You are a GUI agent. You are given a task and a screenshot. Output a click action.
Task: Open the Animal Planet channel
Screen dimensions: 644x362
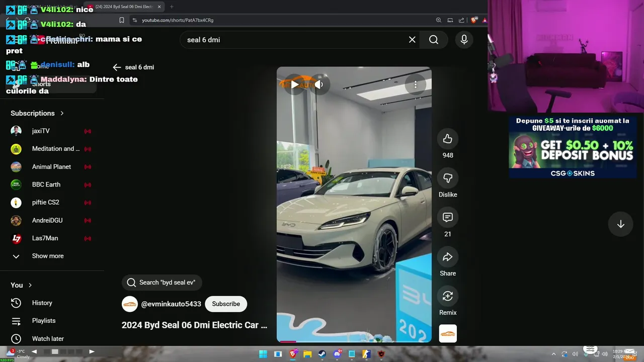(x=51, y=166)
